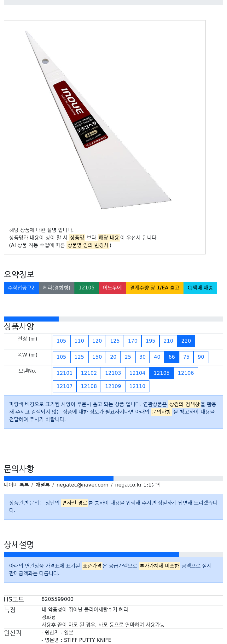The height and width of the screenshot is (644, 227).
Task: Click the red 이노우에 brand tag
Action: coord(112,288)
